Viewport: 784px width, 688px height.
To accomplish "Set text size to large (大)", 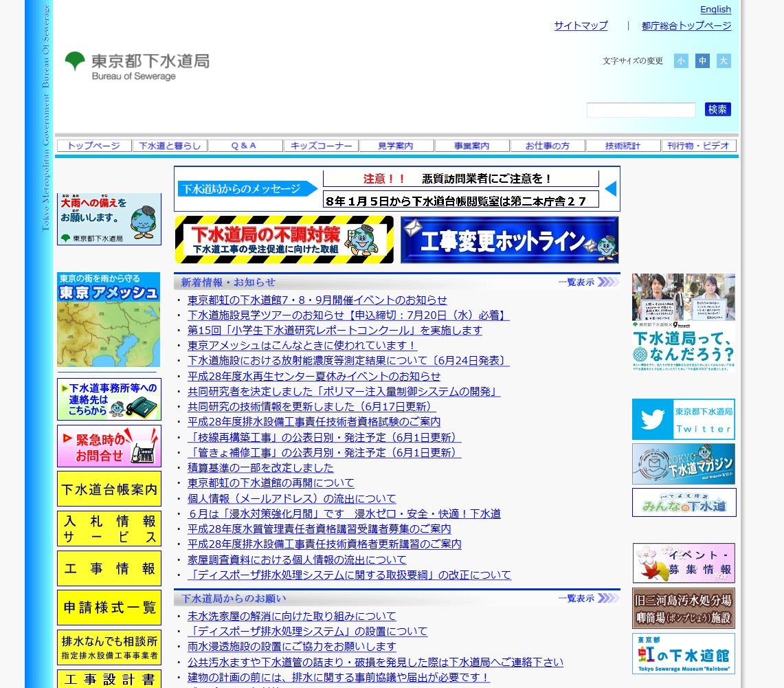I will click(x=723, y=61).
